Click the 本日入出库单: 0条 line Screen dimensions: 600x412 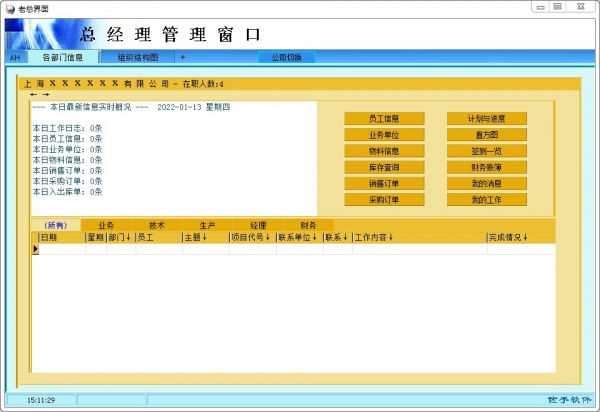tap(67, 192)
